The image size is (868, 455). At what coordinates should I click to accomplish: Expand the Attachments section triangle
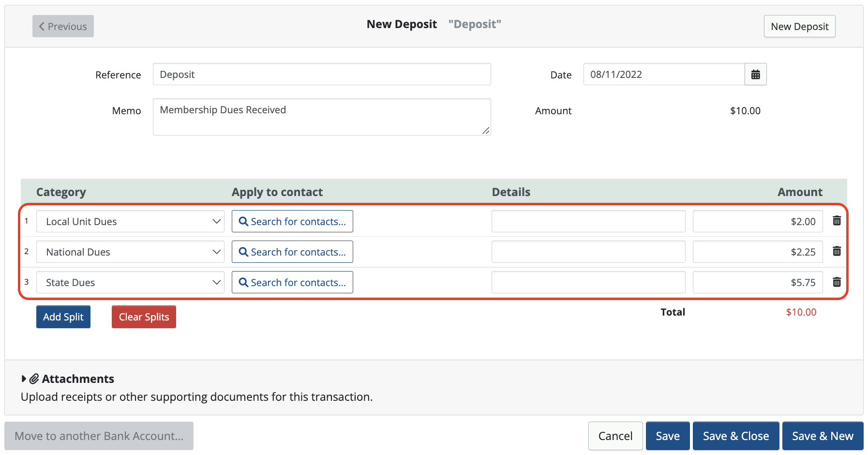(24, 379)
